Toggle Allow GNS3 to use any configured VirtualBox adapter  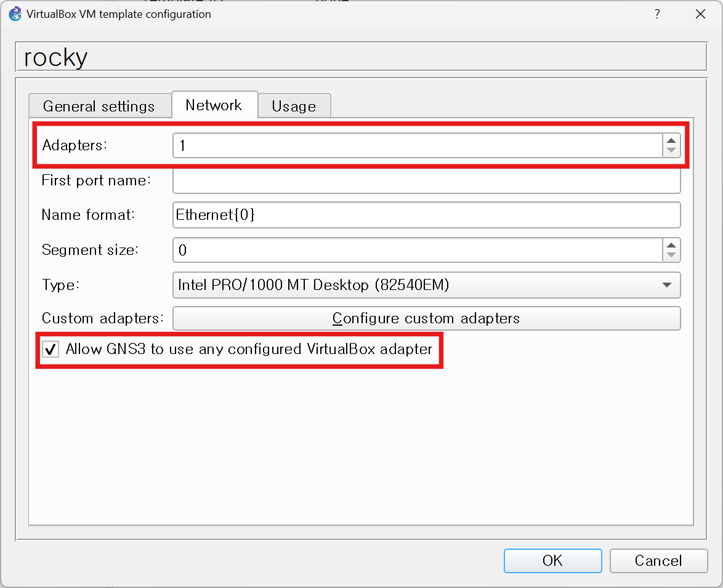click(50, 349)
